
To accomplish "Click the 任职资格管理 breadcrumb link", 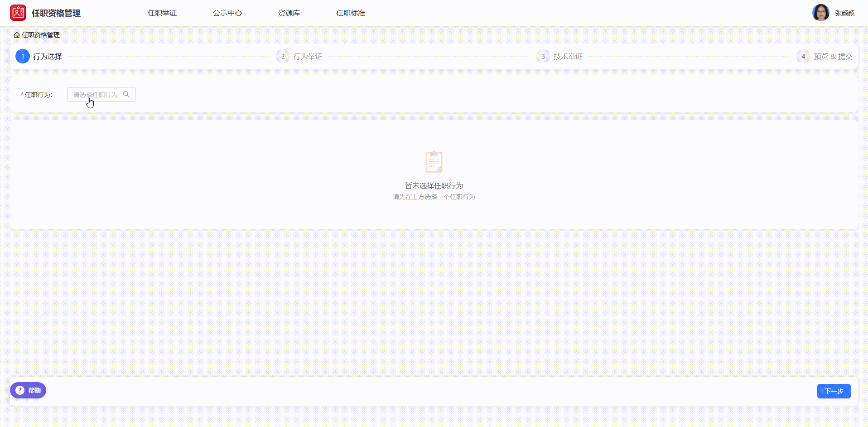I will point(41,35).
